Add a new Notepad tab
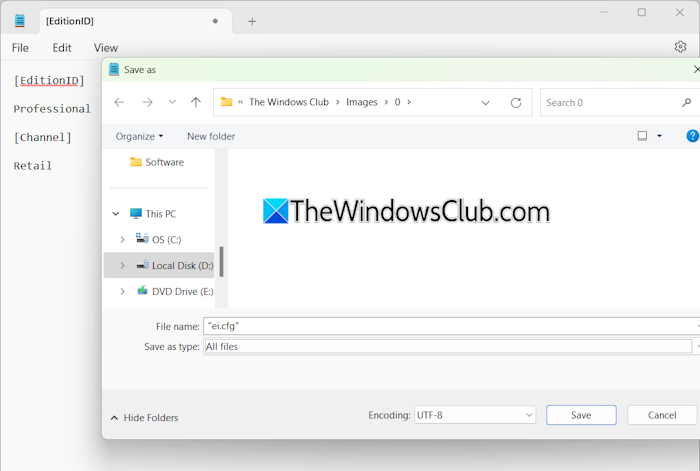 coord(252,21)
